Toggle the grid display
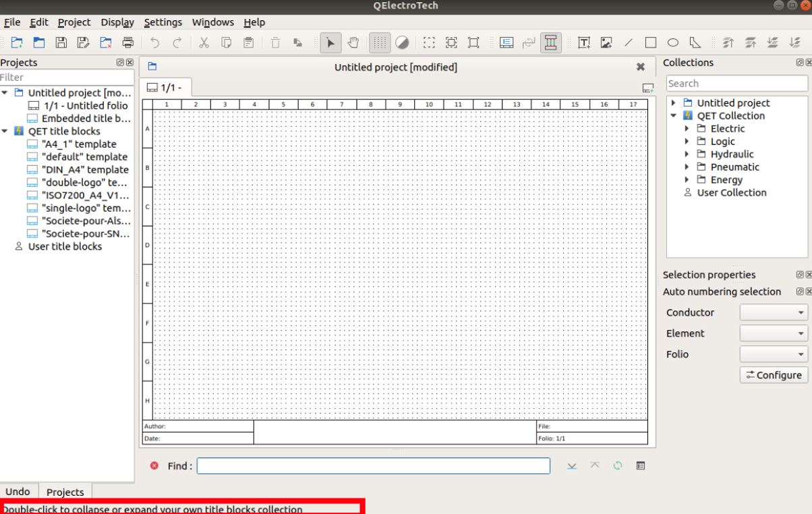This screenshot has width=812, height=514. (x=380, y=42)
